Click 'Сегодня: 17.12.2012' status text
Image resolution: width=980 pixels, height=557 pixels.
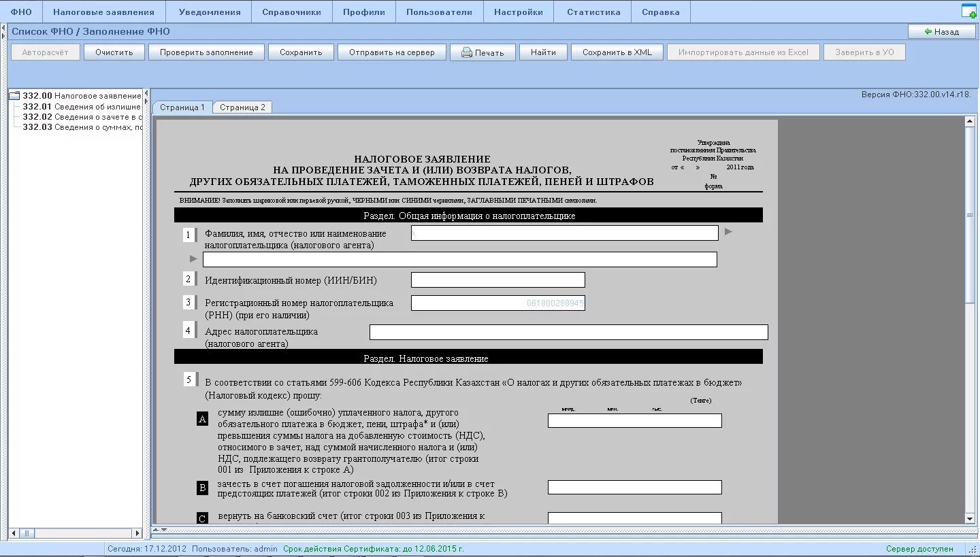click(147, 549)
